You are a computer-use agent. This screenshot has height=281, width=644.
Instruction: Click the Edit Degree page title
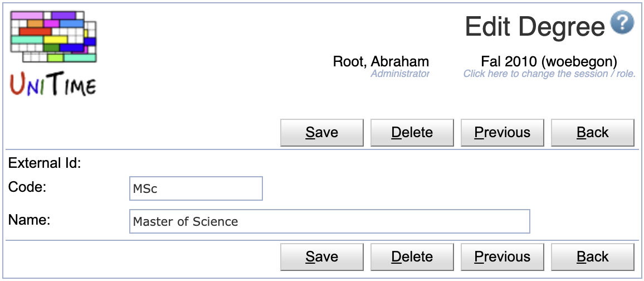535,26
